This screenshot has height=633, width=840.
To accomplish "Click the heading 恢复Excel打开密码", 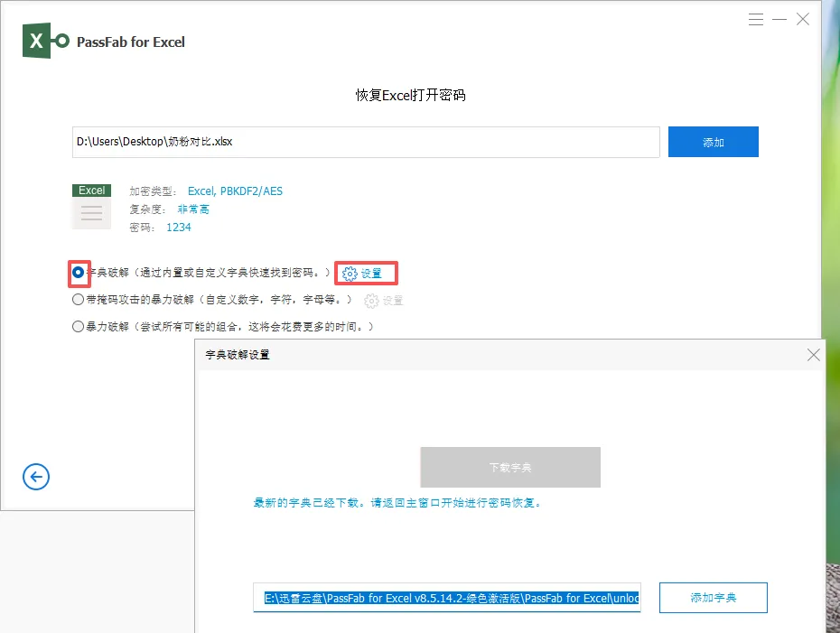I will point(411,96).
